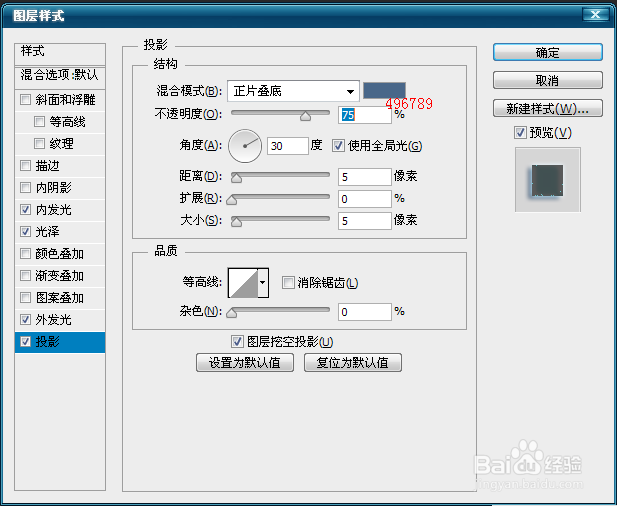Select the 投影 row in style list

coord(60,342)
